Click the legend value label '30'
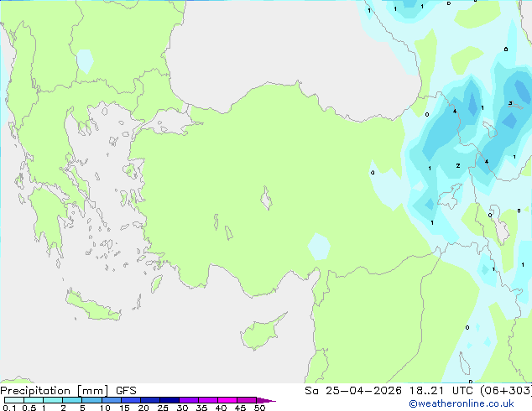This screenshot has height=411, width=532. (x=182, y=408)
